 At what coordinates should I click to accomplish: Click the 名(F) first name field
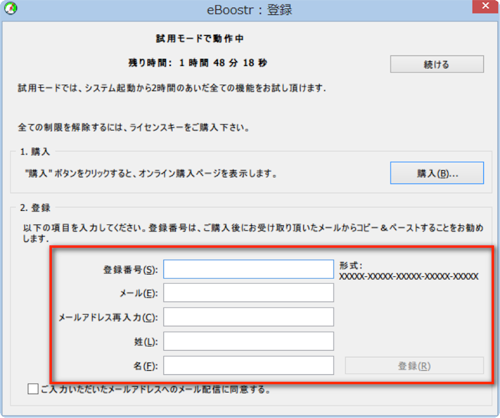click(x=248, y=365)
